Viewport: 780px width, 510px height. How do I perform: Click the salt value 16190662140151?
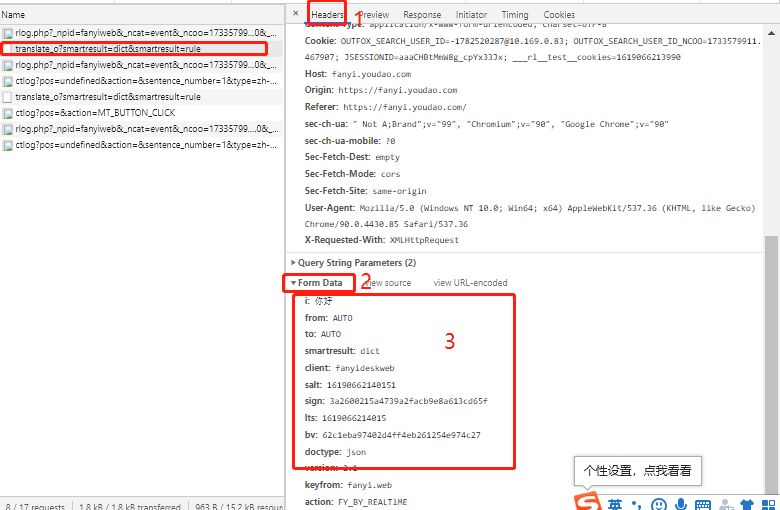[x=361, y=385]
